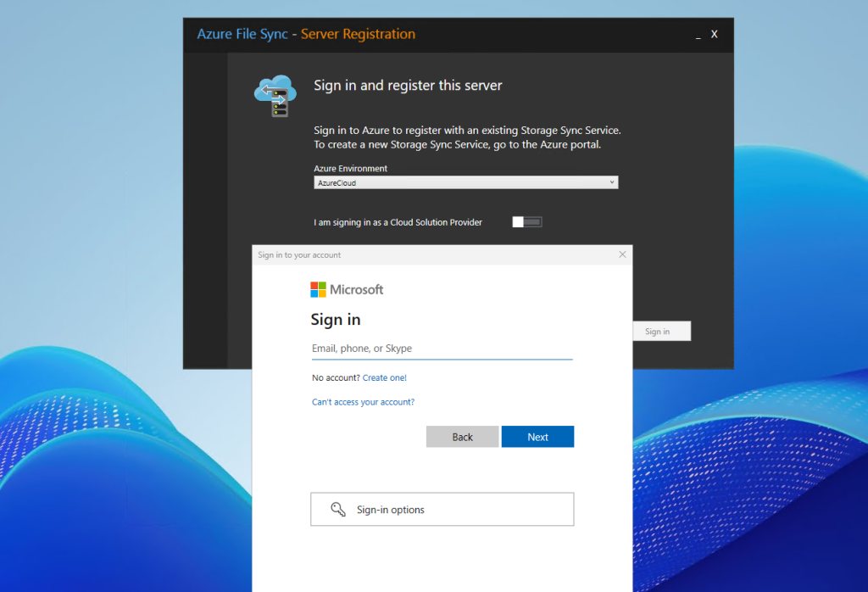Viewport: 868px width, 592px height.
Task: Click 'I am signing in as a Cloud Solution Provider' text
Action: point(398,222)
